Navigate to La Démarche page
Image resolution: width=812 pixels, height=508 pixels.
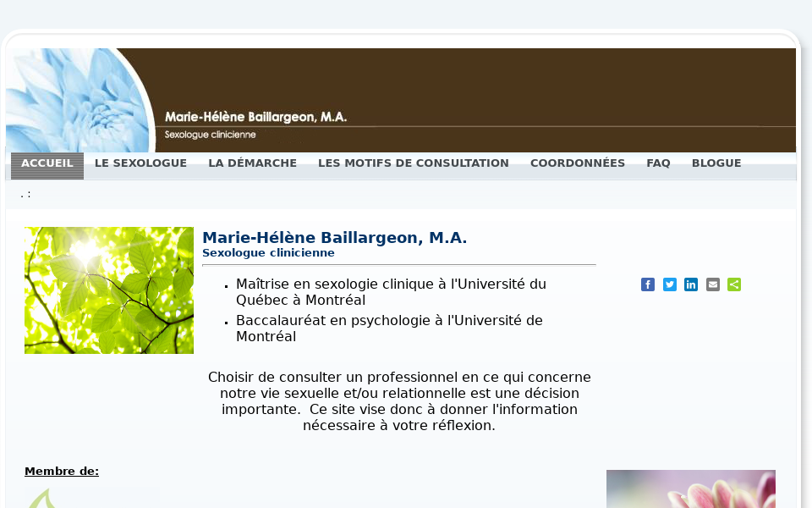[x=252, y=163]
